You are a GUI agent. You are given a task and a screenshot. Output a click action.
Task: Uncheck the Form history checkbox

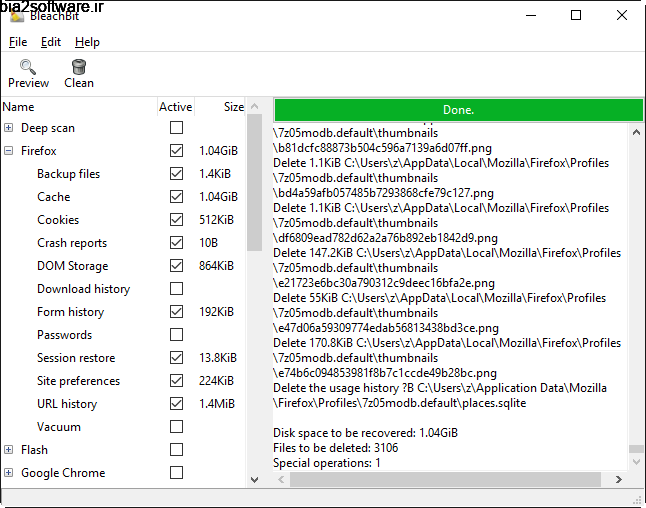click(176, 312)
